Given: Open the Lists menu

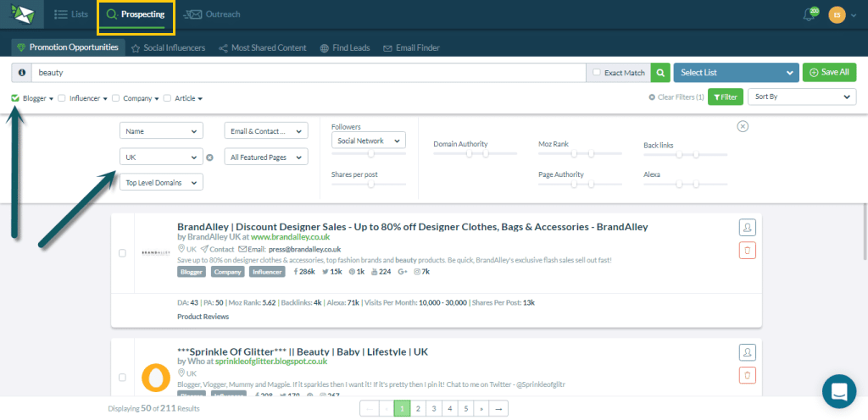Looking at the screenshot, I should pos(71,14).
